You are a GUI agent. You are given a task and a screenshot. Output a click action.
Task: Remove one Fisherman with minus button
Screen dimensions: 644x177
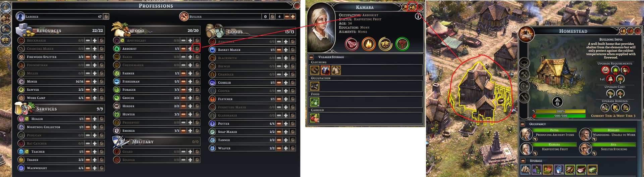pos(183,81)
